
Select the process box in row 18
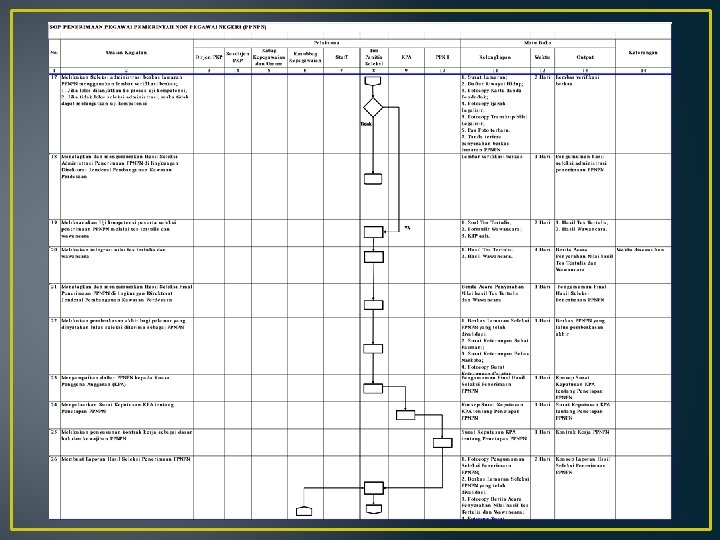point(373,179)
